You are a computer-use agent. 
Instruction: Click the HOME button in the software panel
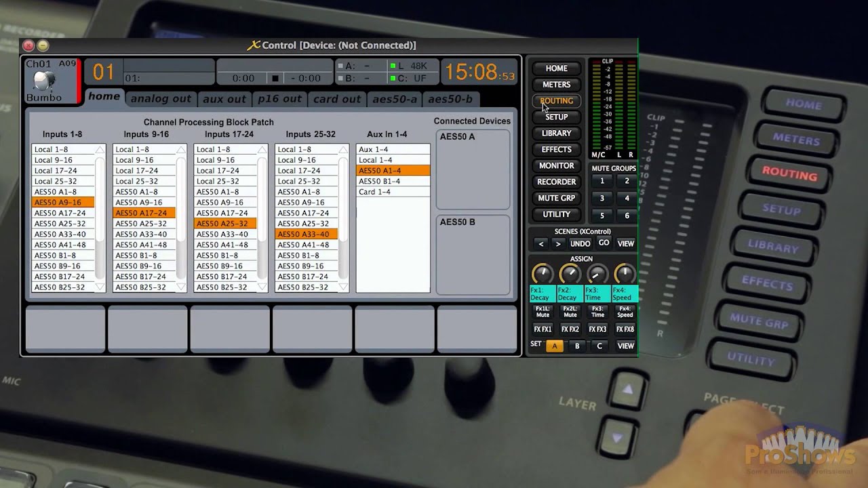557,68
